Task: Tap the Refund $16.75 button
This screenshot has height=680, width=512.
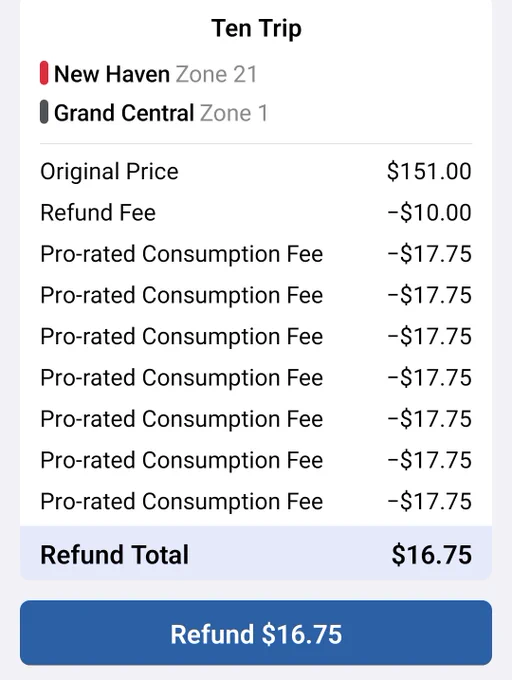Action: coord(256,633)
